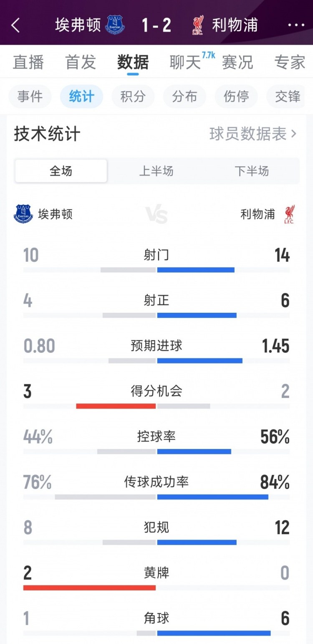313x644 pixels.
Task: Tap Liverpool crest in score header
Action: click(198, 25)
